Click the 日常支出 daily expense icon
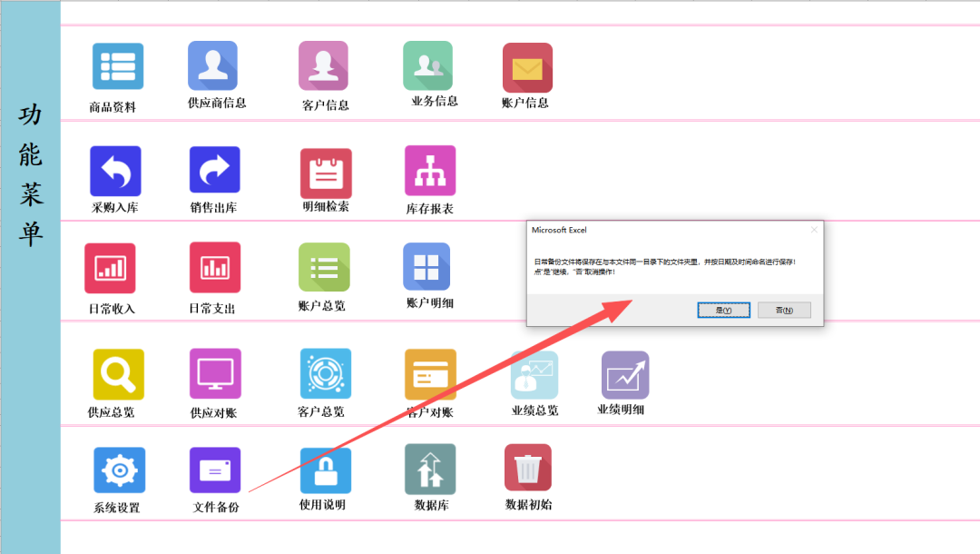980x554 pixels. coord(214,268)
